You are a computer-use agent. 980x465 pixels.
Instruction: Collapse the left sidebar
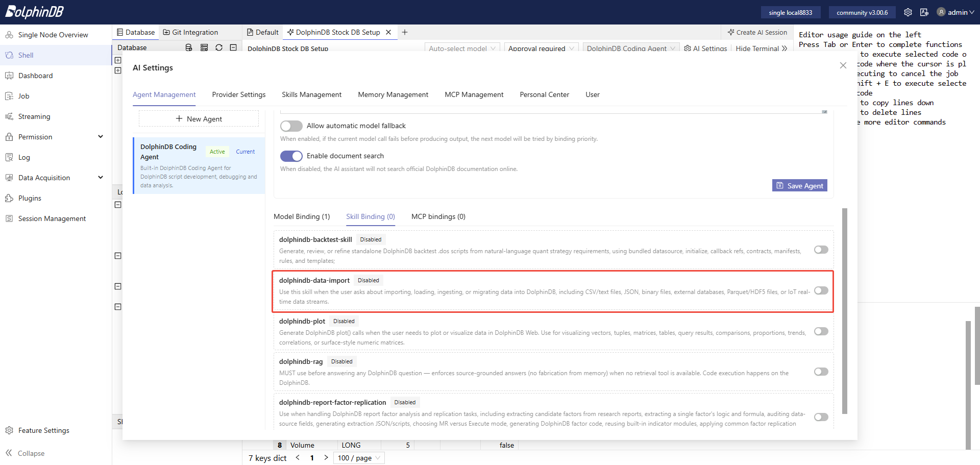[x=26, y=453]
